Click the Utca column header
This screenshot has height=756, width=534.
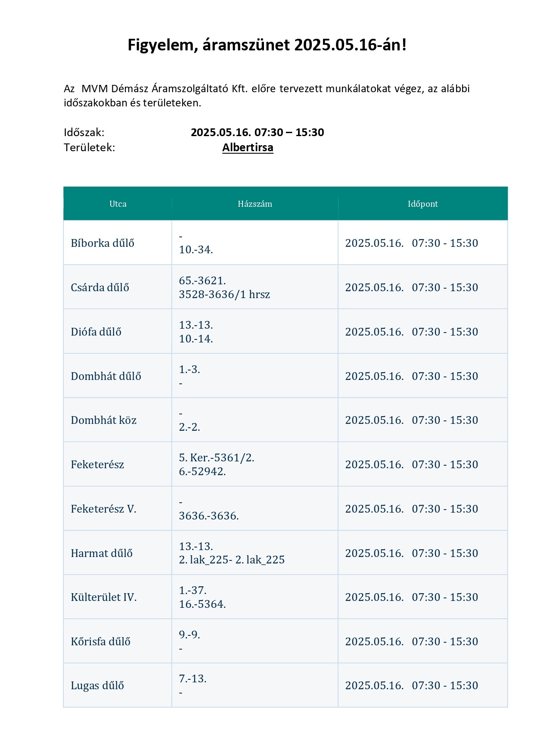point(118,204)
